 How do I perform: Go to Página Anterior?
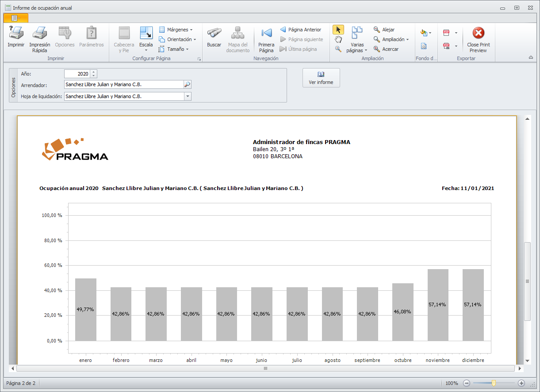(300, 30)
